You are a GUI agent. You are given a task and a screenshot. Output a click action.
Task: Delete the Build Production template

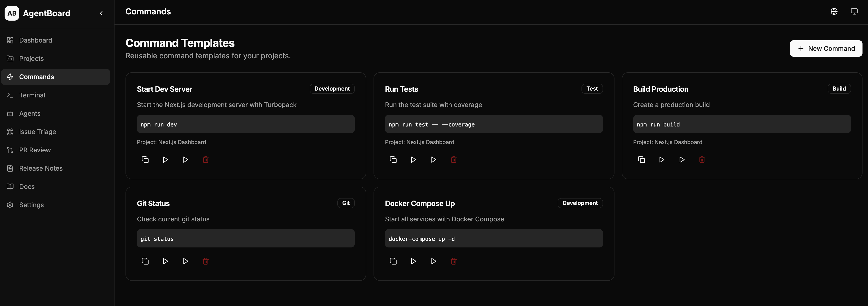(x=702, y=160)
